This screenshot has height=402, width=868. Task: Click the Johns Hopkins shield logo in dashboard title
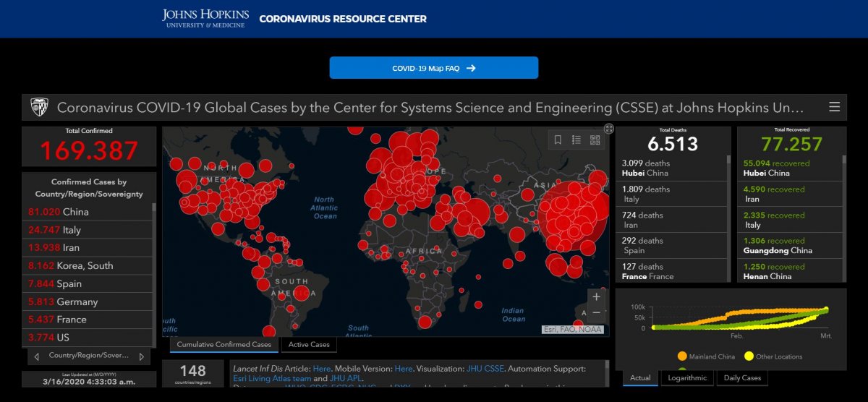[39, 108]
